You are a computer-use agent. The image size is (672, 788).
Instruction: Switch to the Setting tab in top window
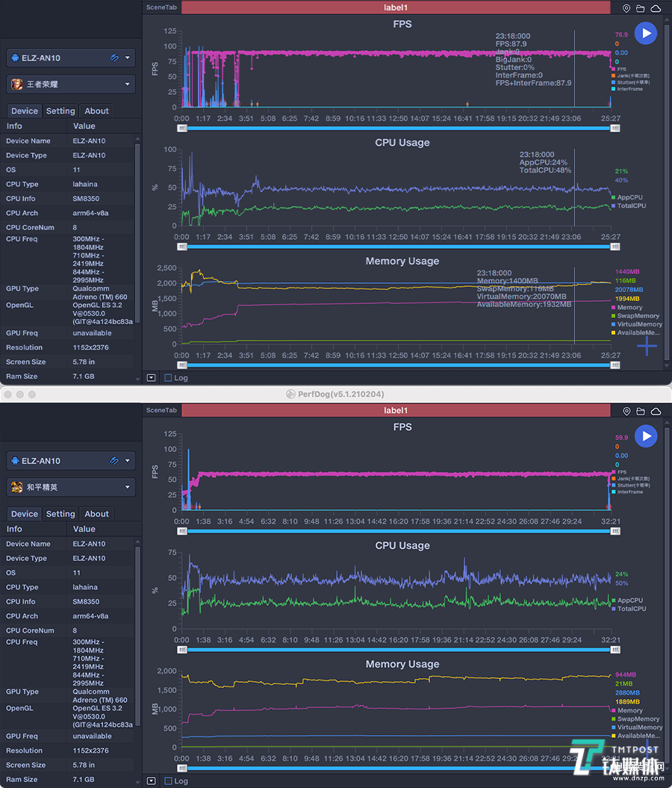[60, 111]
